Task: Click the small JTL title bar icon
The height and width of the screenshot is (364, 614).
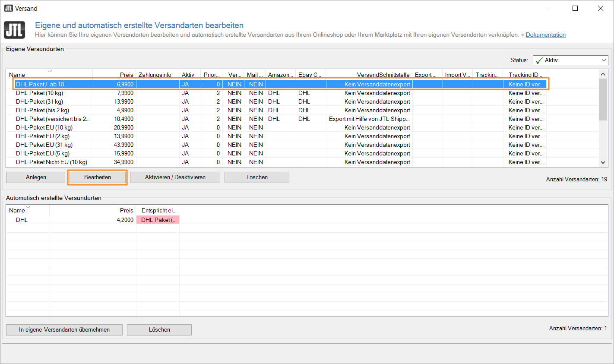Action: click(x=8, y=8)
